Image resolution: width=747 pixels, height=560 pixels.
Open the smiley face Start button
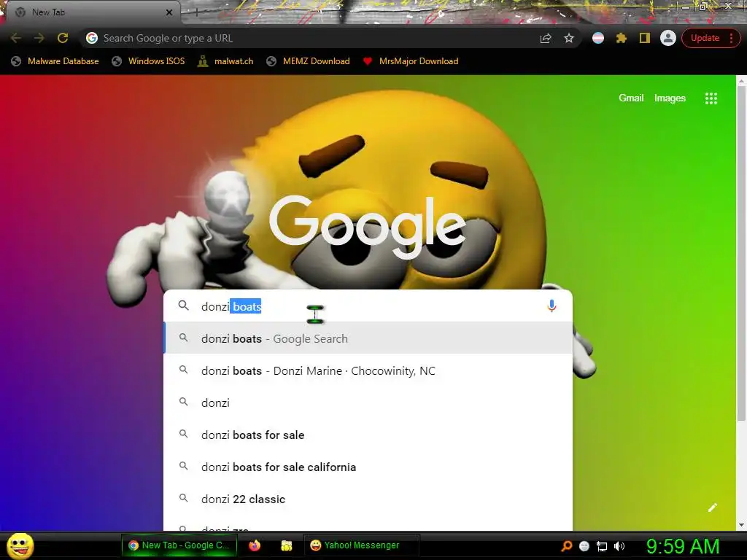point(20,545)
